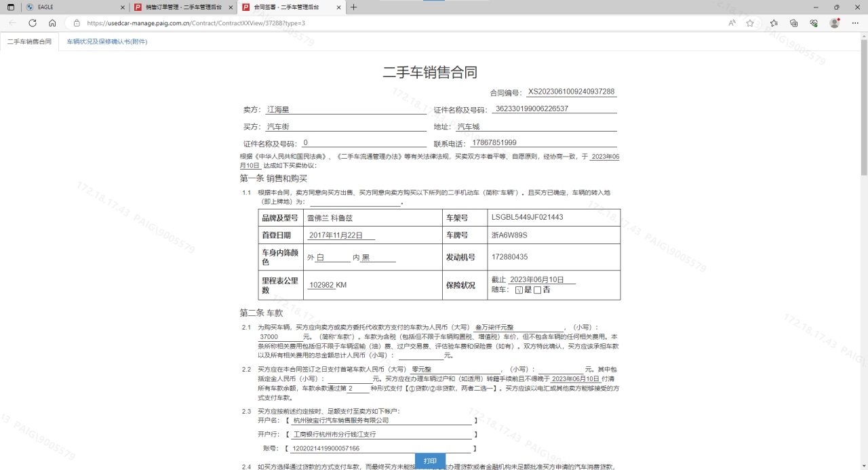The image size is (868, 470).
Task: Click the mileage value 102982 KM
Action: tap(328, 285)
